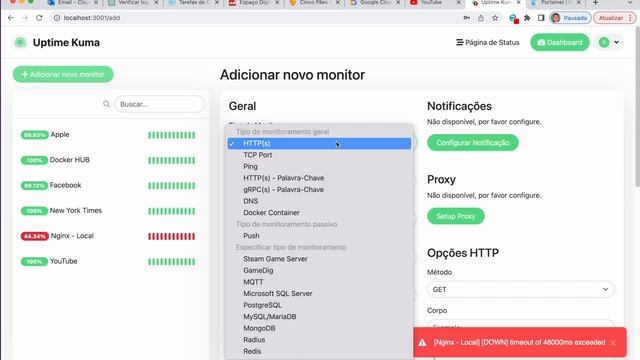
Task: Click the password key icon
Action: [467, 18]
